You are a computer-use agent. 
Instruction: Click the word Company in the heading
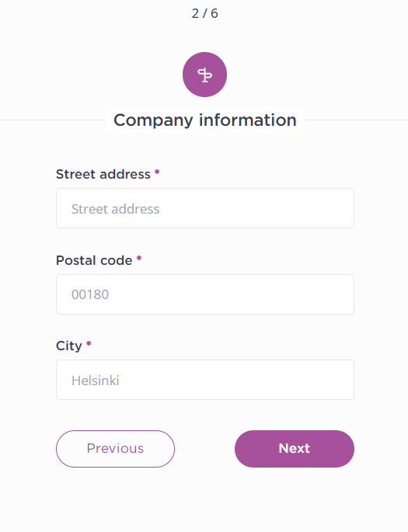point(153,120)
